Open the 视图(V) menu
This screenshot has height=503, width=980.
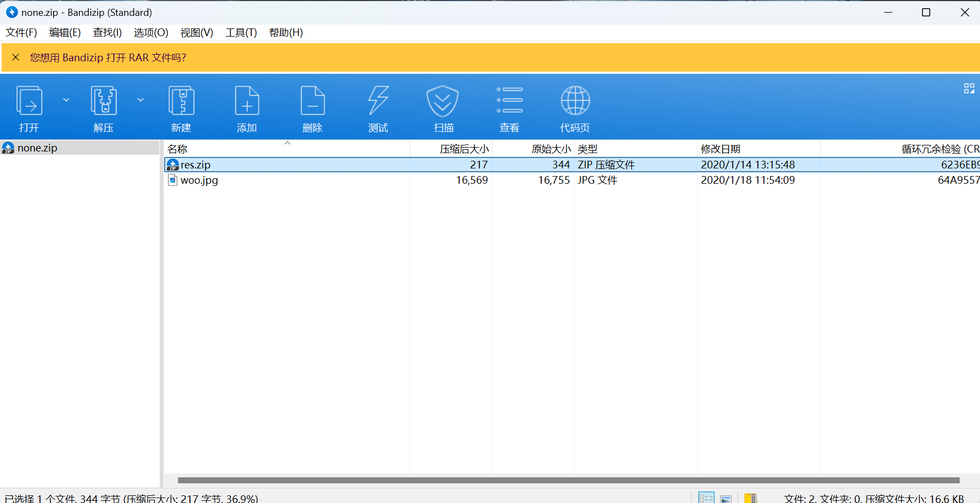197,33
